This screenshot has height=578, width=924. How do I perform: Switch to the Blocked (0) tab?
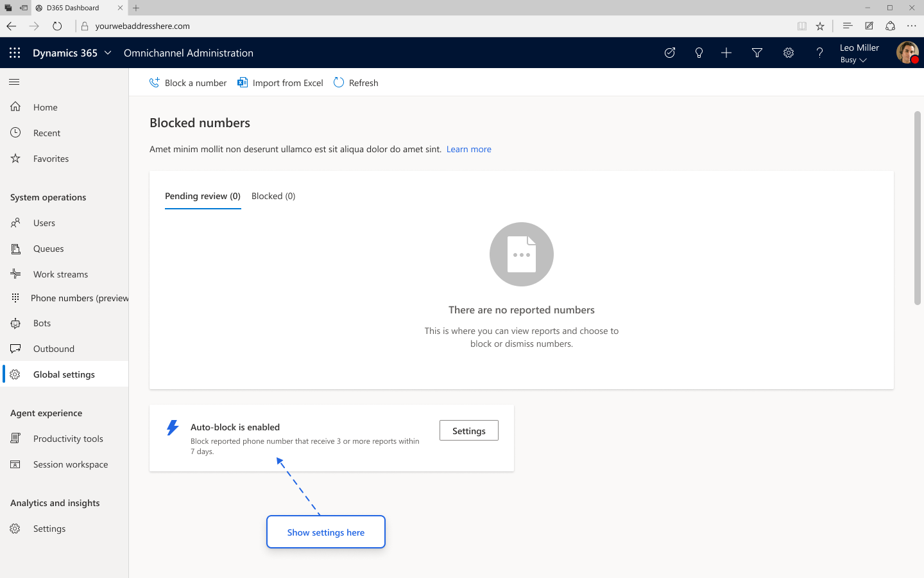click(273, 196)
